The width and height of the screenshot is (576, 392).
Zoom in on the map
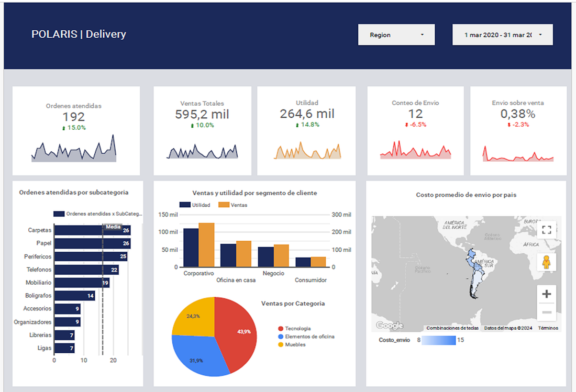pos(547,294)
